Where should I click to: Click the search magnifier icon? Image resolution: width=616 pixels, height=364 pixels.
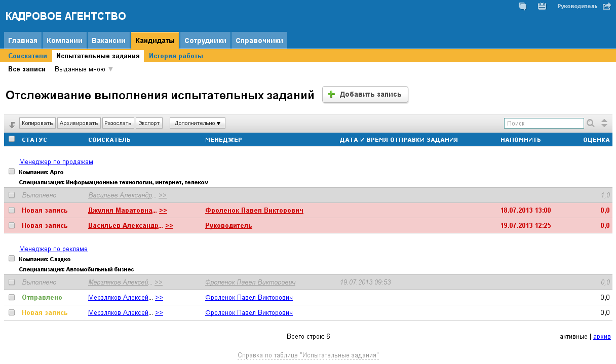591,123
